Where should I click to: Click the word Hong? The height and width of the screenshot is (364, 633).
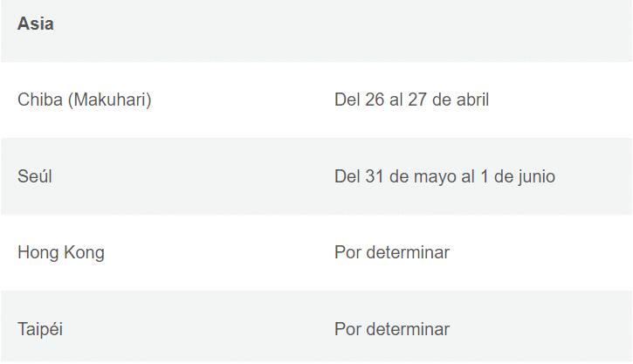(x=38, y=252)
